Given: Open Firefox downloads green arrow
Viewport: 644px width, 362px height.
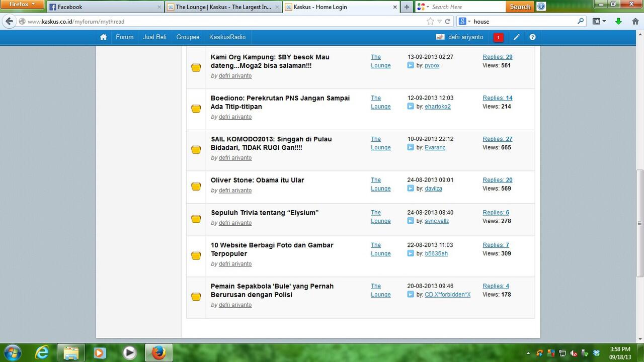Looking at the screenshot, I should click(x=619, y=22).
